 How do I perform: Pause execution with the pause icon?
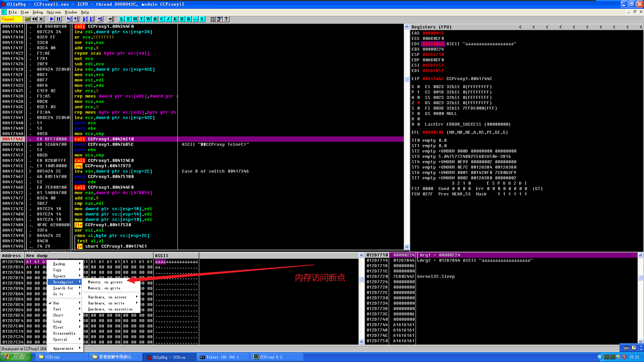point(59,19)
